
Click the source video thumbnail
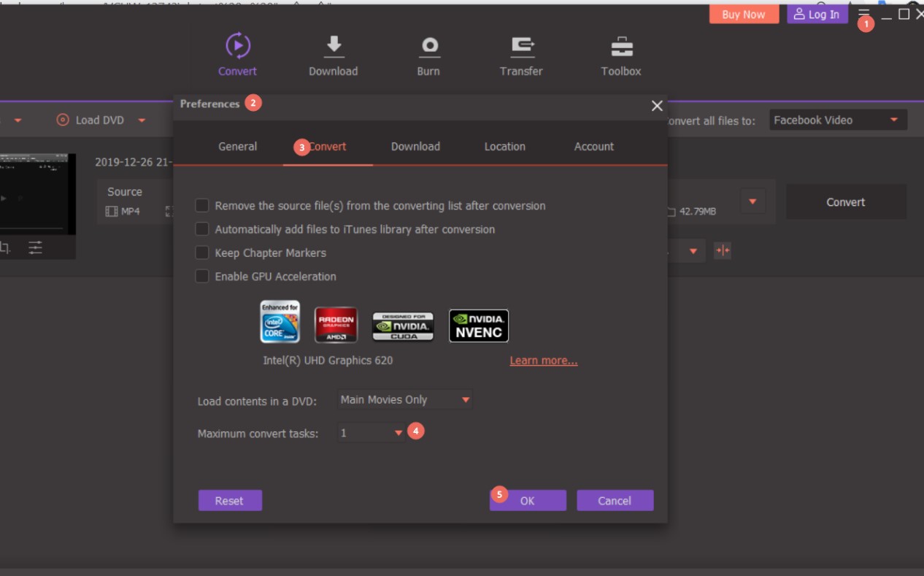point(38,193)
